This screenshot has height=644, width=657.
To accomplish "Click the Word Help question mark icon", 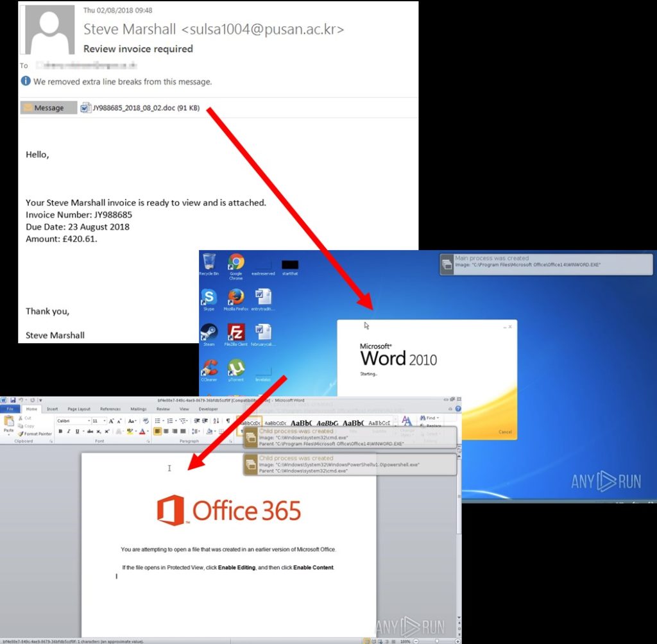I will [458, 409].
